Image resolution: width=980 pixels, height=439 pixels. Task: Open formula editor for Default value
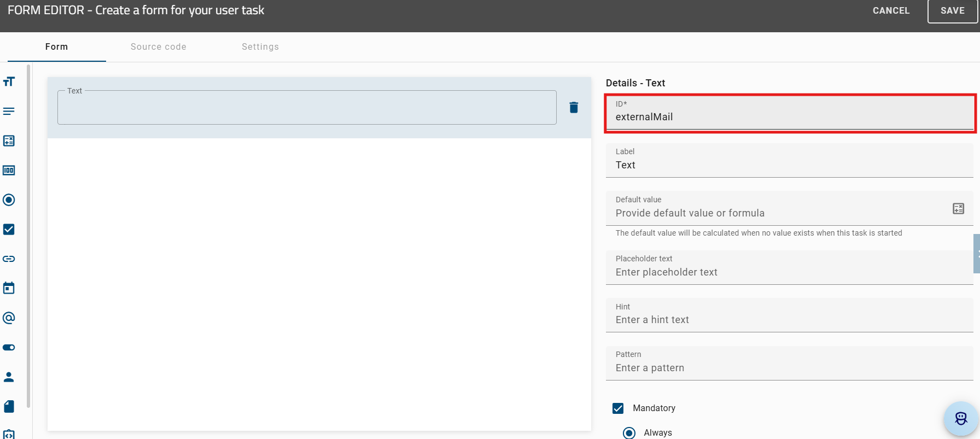coord(958,209)
